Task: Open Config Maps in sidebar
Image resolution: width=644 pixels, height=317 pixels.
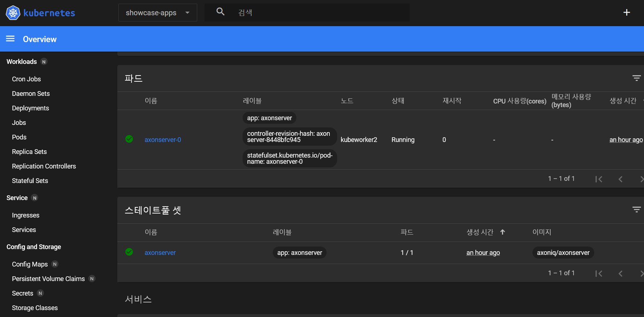Action: tap(30, 264)
